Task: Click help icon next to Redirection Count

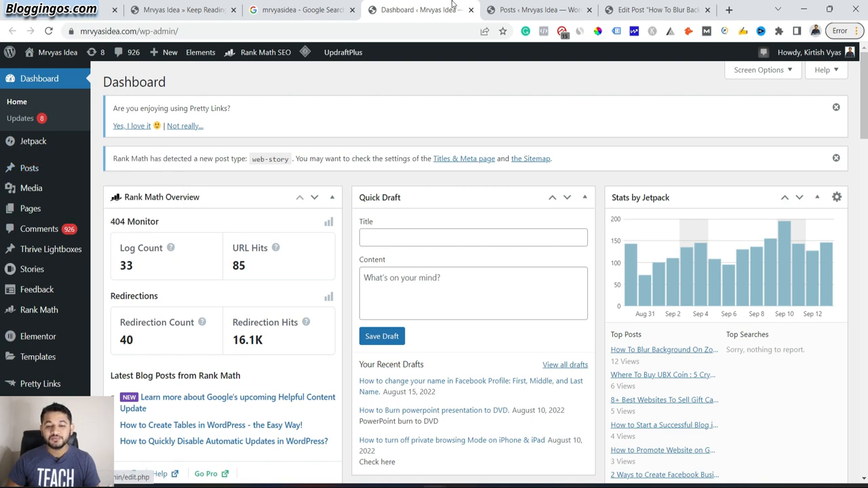Action: click(x=201, y=322)
